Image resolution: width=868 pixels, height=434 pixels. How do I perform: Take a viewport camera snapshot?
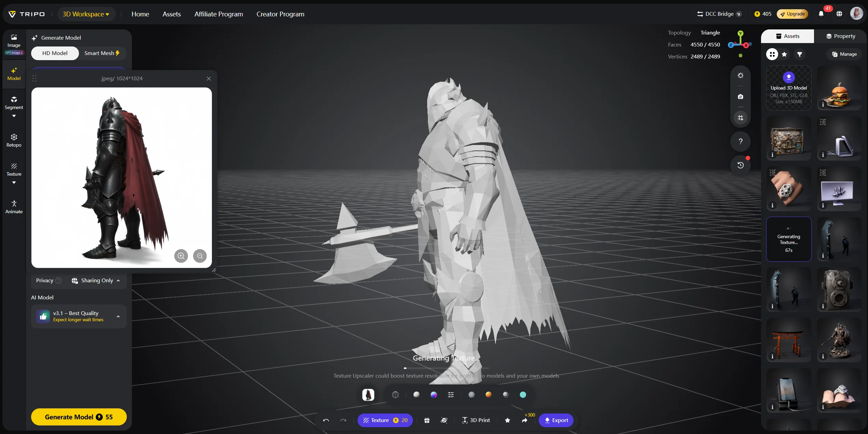pyautogui.click(x=740, y=97)
